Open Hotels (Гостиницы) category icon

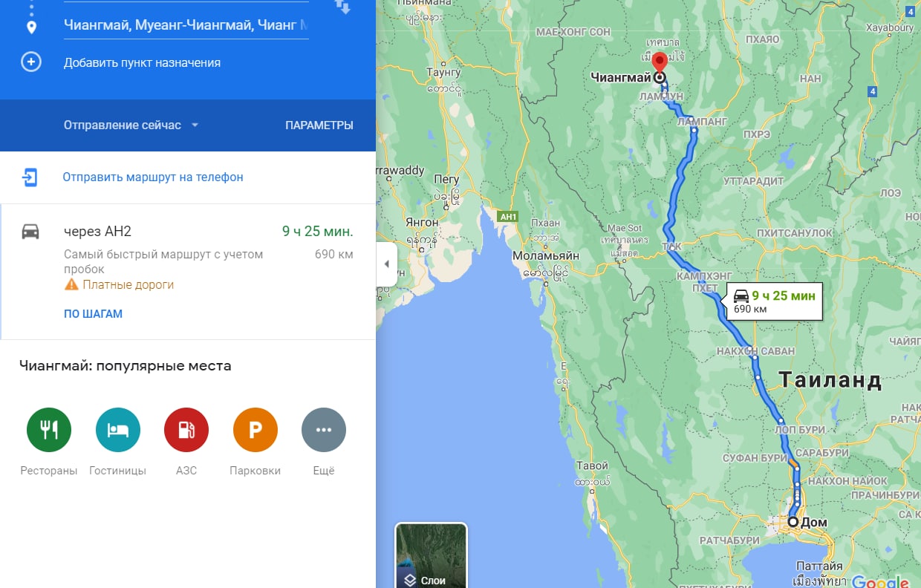117,430
